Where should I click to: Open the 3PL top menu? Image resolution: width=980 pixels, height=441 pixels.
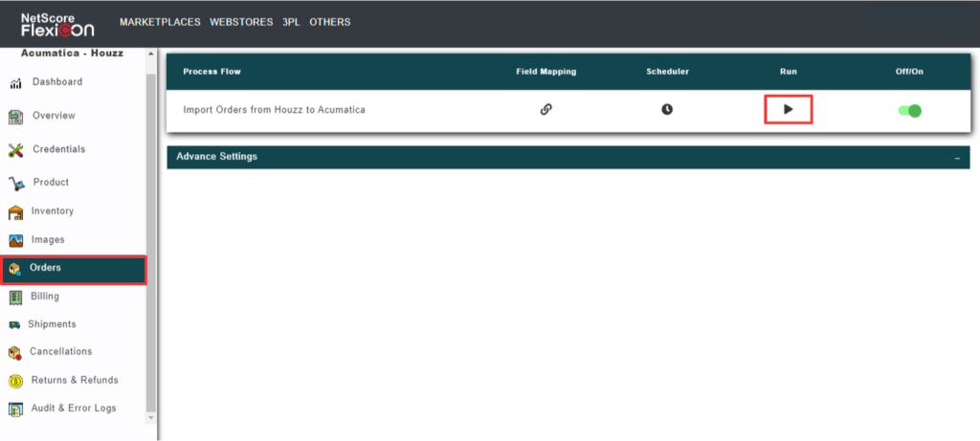pos(291,22)
